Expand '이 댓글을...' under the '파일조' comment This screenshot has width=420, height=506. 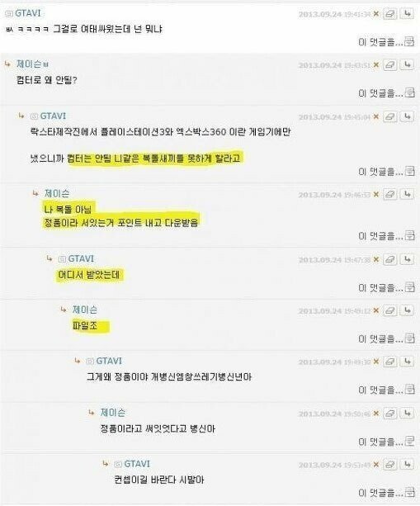(x=381, y=338)
